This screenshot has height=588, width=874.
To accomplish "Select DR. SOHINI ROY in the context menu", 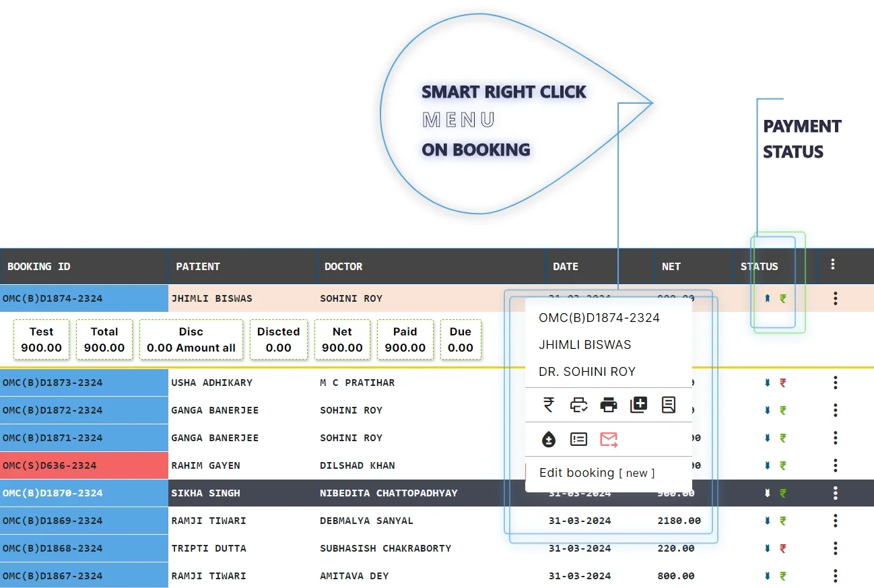I will [587, 371].
